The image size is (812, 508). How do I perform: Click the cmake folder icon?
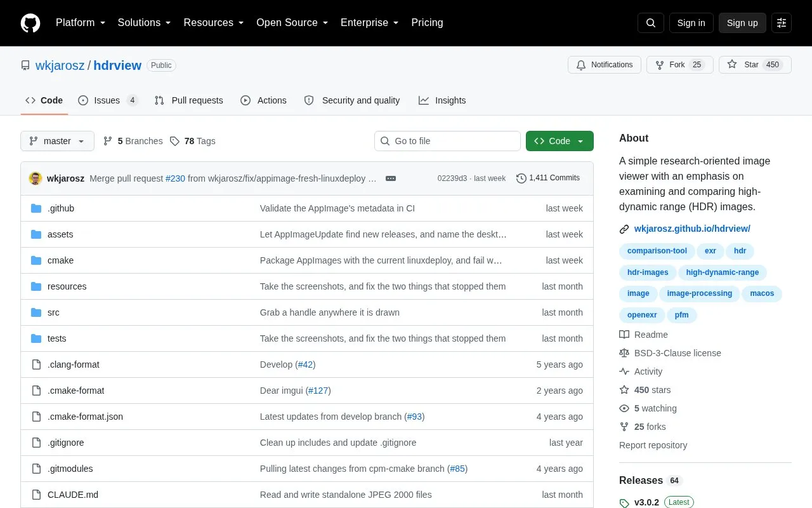[36, 260]
